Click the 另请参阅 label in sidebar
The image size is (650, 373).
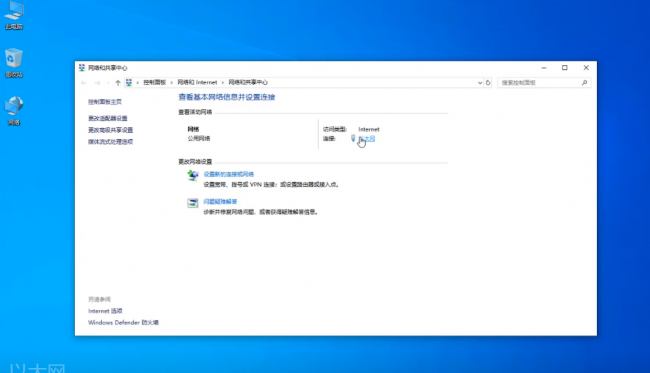click(99, 299)
